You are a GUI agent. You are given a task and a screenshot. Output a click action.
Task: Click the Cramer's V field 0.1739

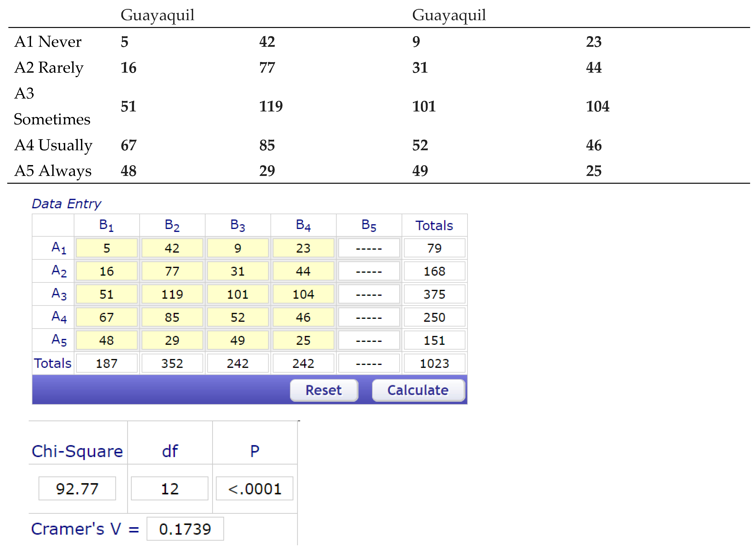coord(185,529)
